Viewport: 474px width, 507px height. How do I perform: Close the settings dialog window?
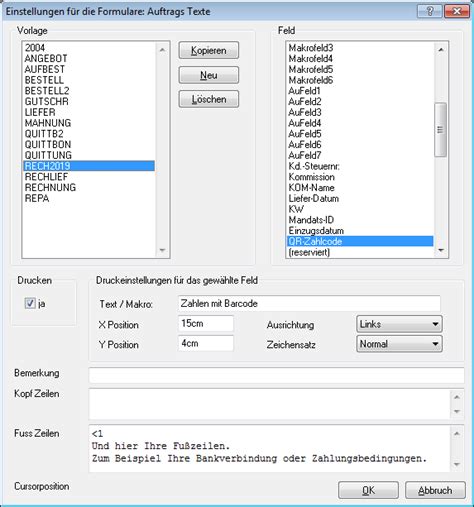coord(457,12)
